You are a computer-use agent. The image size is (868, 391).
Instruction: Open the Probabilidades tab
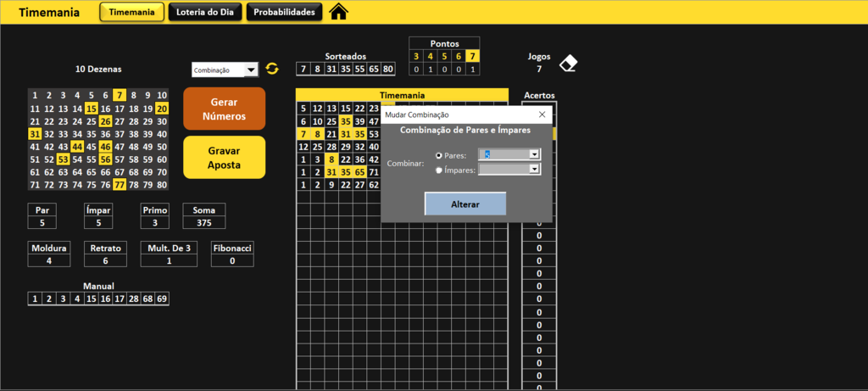(x=285, y=12)
